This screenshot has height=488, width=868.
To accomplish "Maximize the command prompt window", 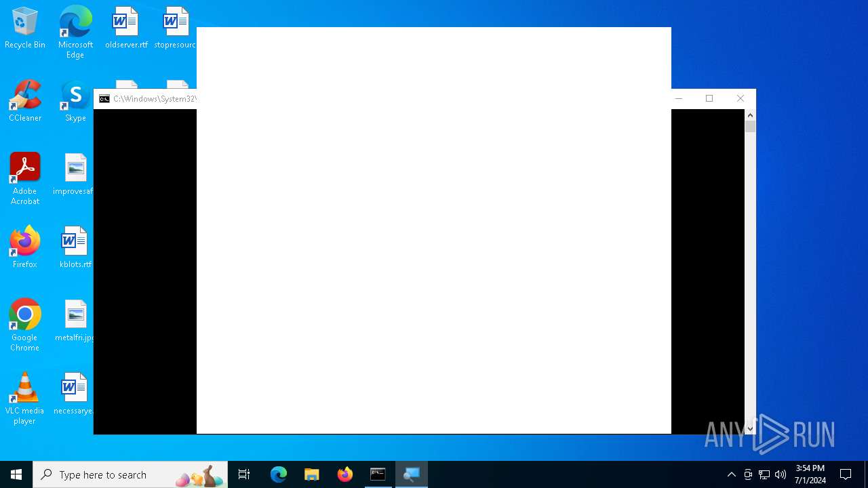I will point(709,99).
